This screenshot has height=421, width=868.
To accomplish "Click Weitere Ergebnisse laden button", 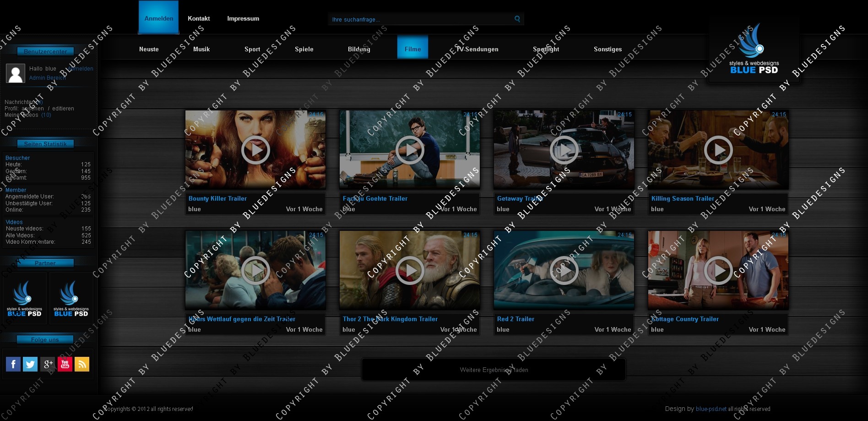I will pos(494,370).
